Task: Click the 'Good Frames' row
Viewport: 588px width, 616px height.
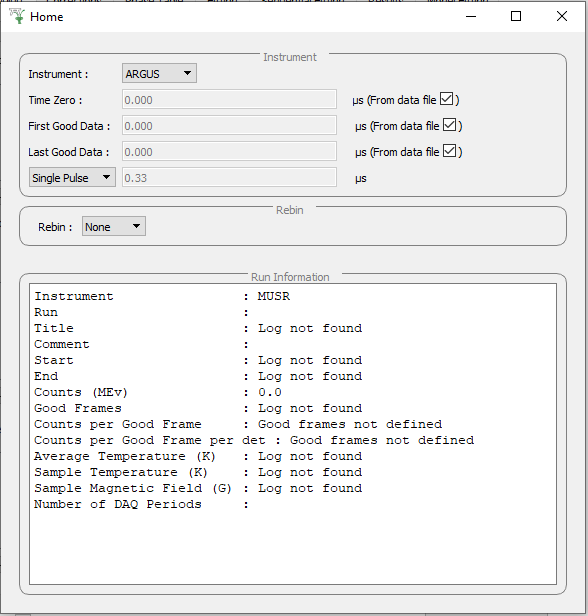Action: (x=198, y=408)
